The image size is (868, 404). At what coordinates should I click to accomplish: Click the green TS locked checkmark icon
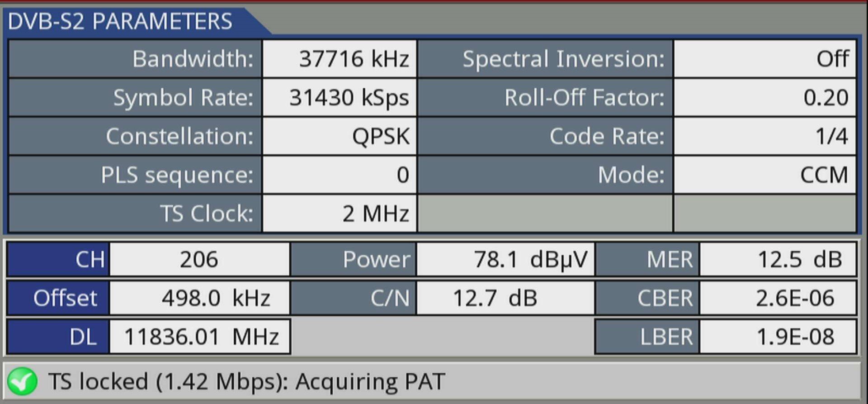tap(22, 381)
